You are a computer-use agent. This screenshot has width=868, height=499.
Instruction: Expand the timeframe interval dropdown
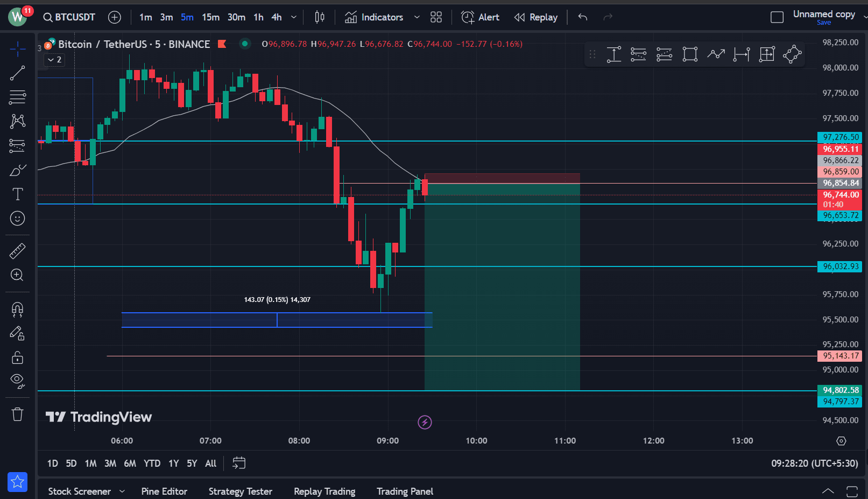(x=294, y=17)
